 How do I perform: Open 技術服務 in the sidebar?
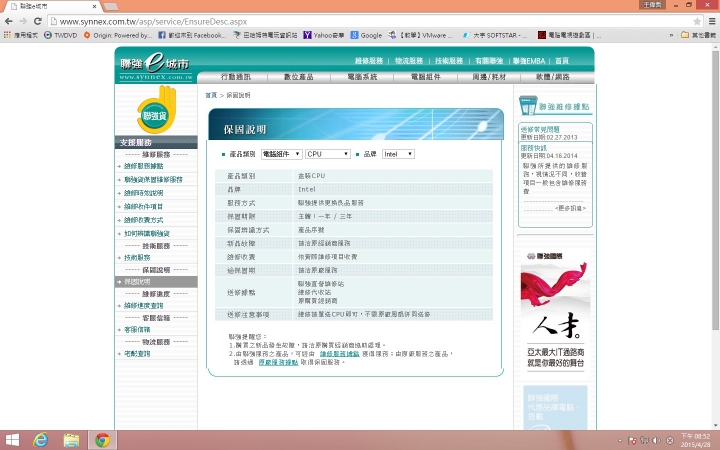click(137, 258)
